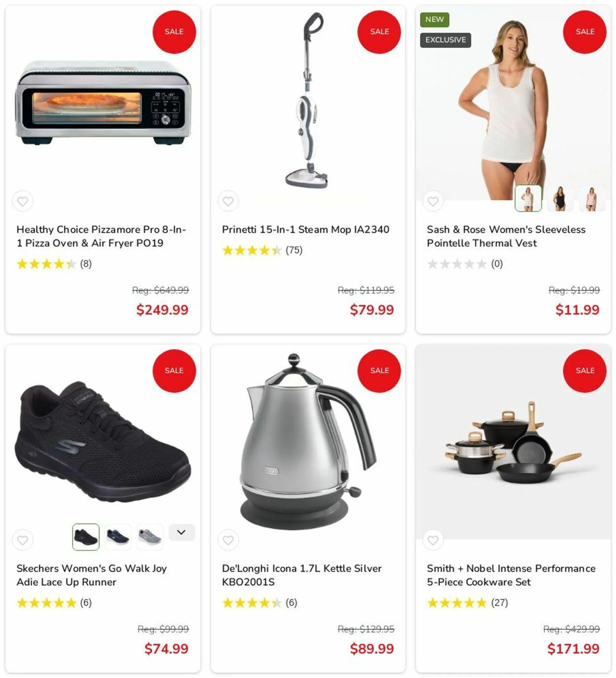Wishlist the De'Longhi Icona Kettle

click(x=228, y=540)
